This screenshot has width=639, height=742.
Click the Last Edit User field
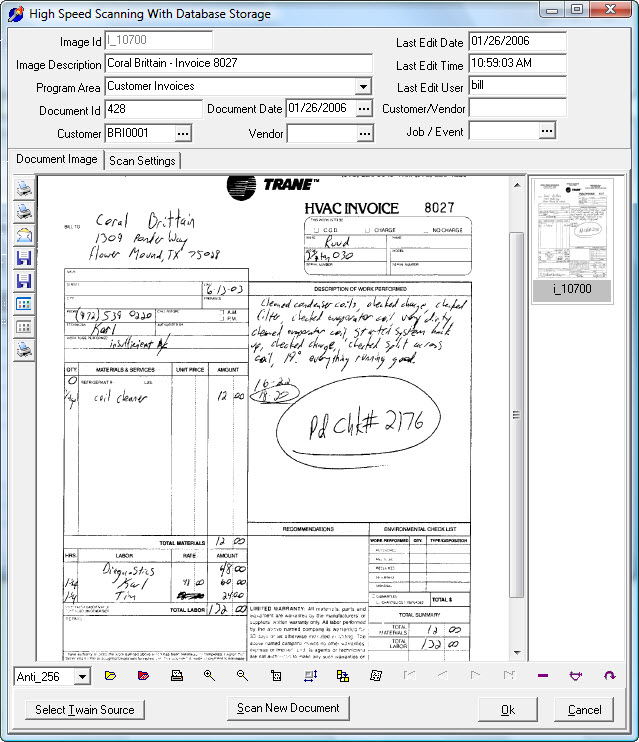coord(517,86)
